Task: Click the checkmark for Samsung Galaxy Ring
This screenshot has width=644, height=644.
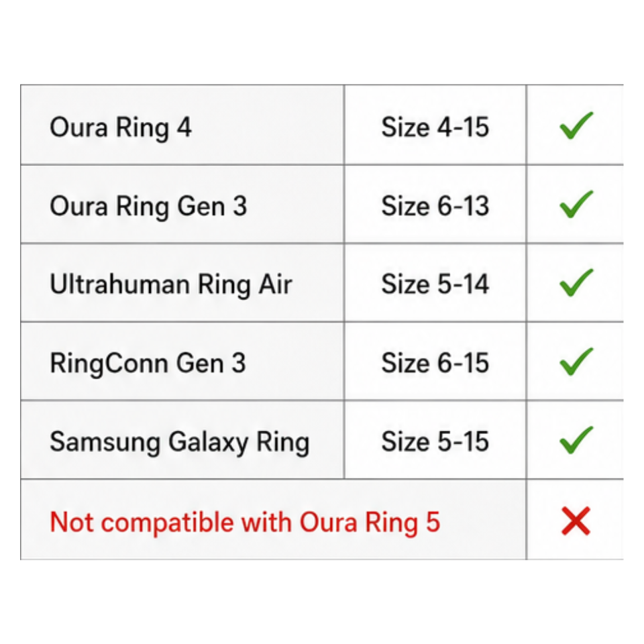Action: click(x=576, y=440)
